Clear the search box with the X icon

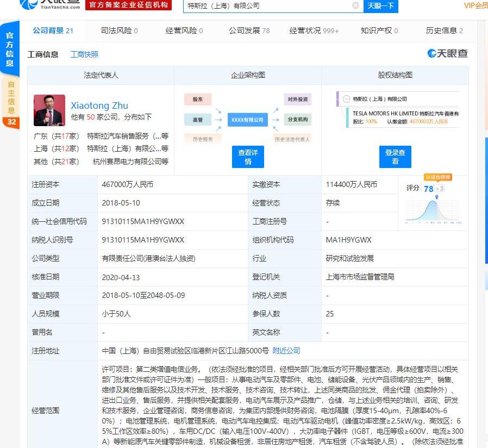(355, 5)
